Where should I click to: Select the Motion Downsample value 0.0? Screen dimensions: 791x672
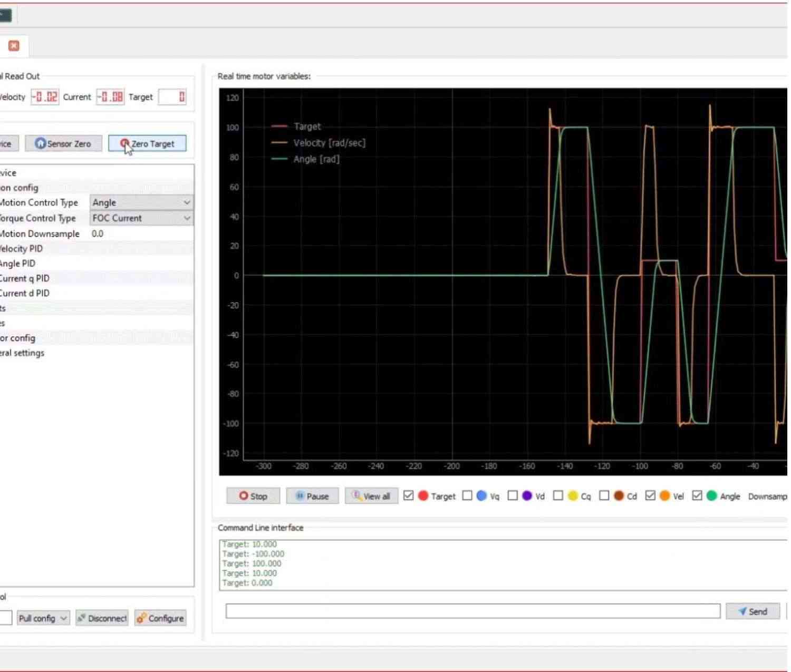tap(98, 233)
